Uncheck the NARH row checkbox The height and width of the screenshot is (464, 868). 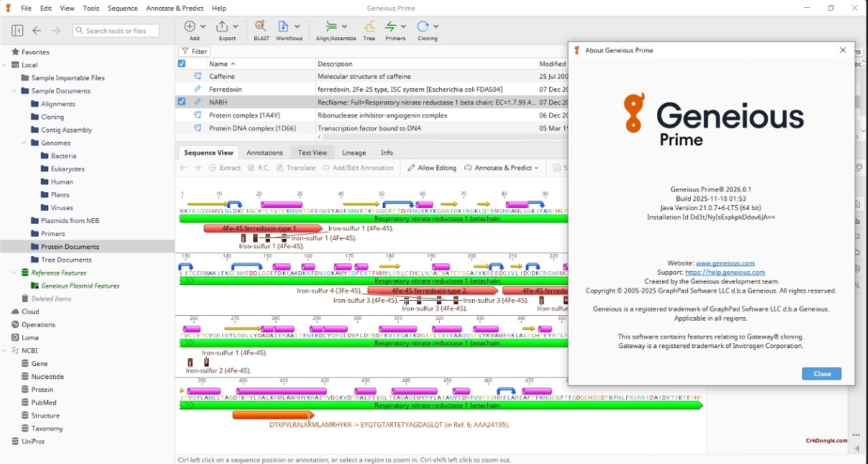[x=182, y=102]
